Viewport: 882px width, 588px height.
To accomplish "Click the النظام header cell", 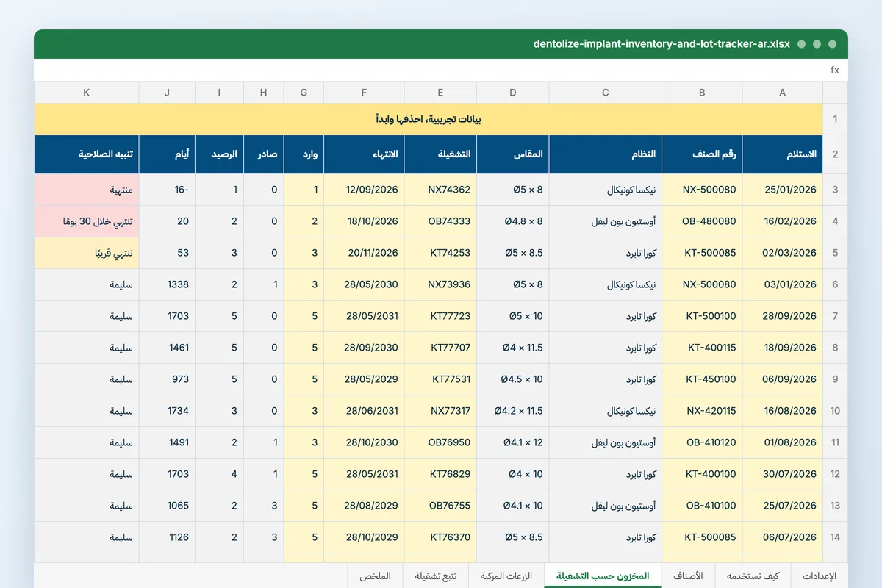I will 606,154.
